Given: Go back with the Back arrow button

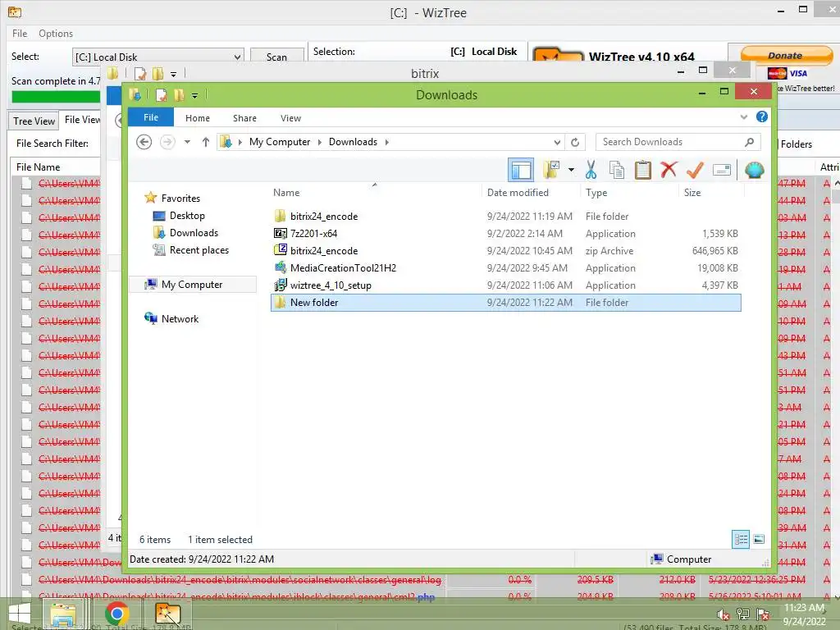Looking at the screenshot, I should [144, 142].
